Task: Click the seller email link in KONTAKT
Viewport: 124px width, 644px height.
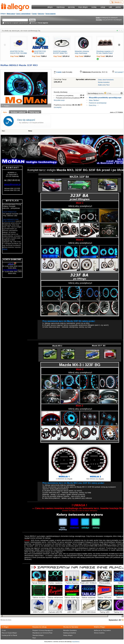Action: [12, 185]
